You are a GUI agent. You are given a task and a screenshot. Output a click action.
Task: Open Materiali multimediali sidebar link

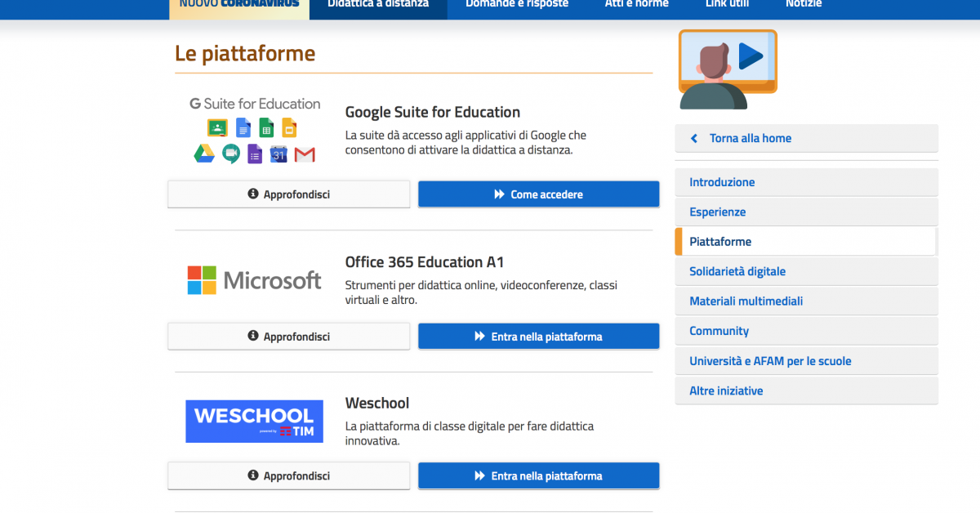807,301
